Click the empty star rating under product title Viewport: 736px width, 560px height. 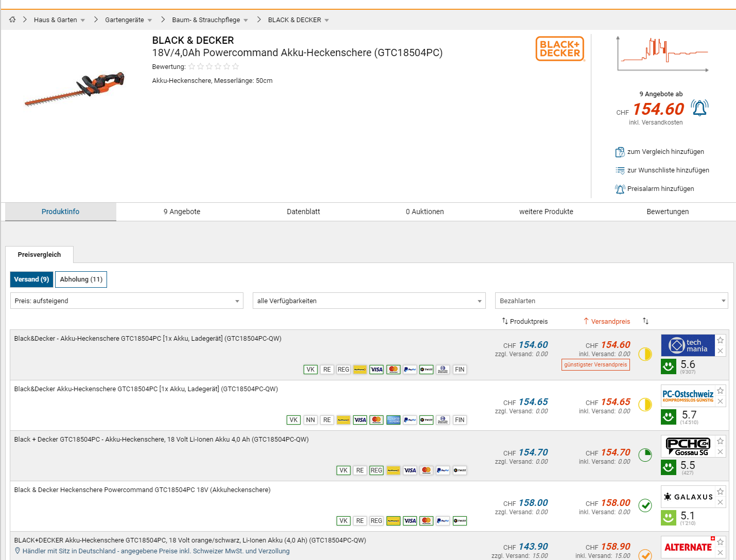[214, 66]
